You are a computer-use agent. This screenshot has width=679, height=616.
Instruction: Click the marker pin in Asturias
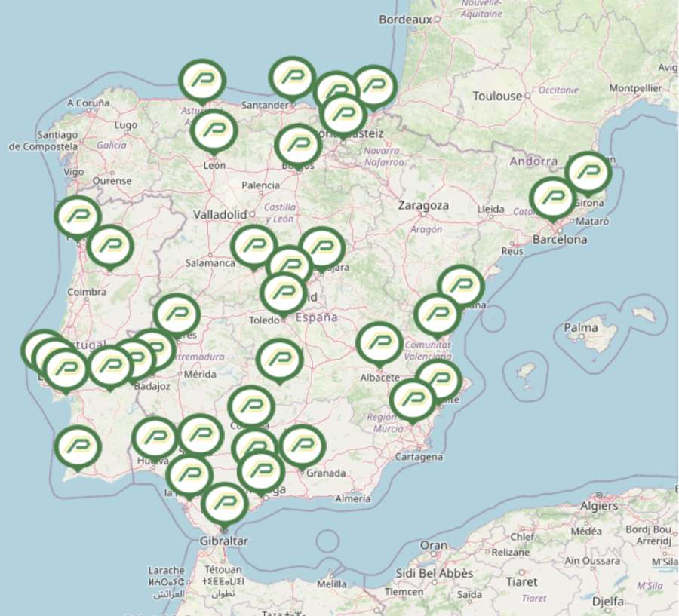[x=201, y=79]
